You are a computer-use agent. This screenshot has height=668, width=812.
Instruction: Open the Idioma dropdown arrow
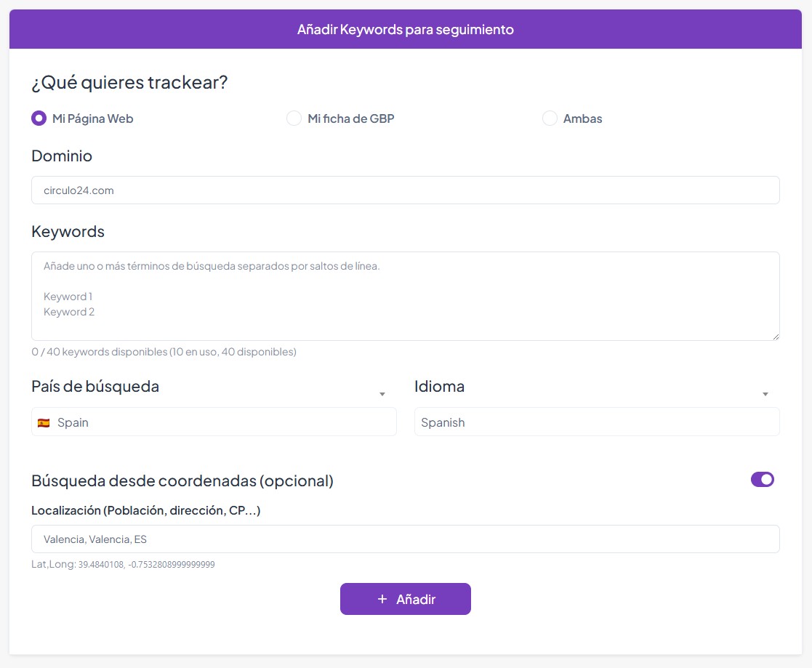765,394
